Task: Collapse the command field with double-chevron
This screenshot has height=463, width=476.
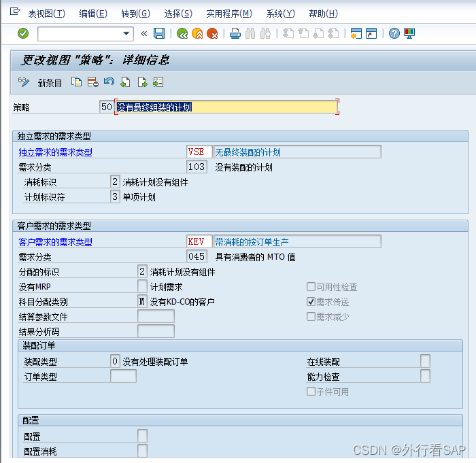Action: (144, 34)
